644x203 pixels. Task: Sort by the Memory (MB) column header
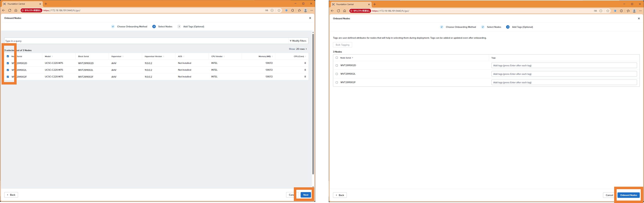(264, 56)
